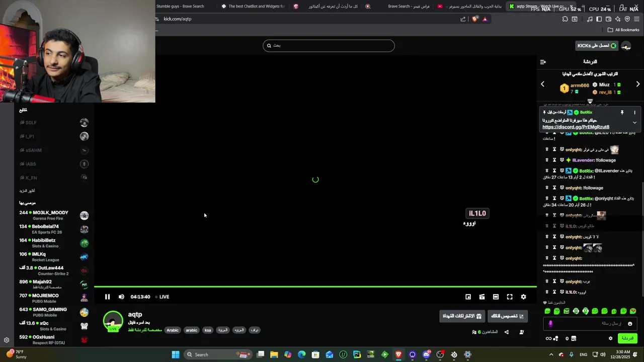Open Brave browser taskbar icon

(398, 354)
